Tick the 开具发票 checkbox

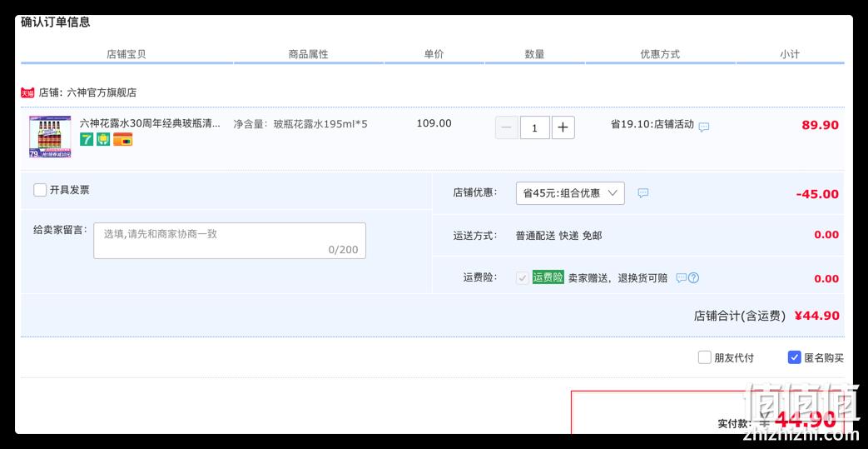click(x=40, y=190)
